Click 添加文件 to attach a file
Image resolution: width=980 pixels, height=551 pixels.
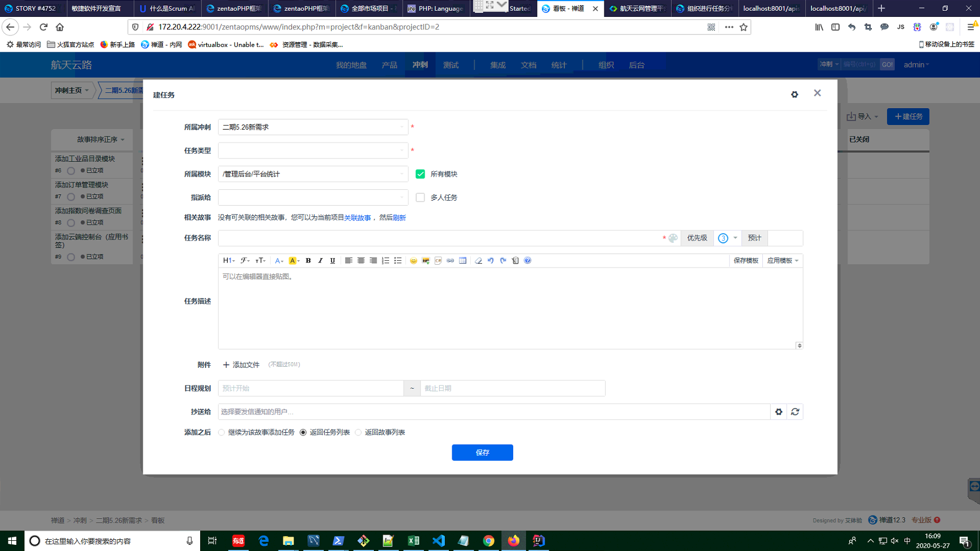(241, 365)
